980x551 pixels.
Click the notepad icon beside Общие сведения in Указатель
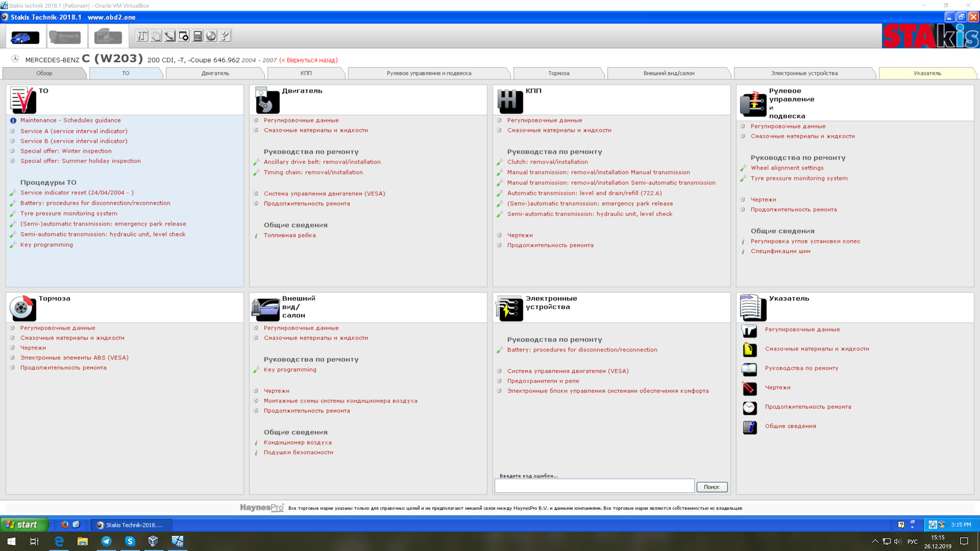(749, 428)
